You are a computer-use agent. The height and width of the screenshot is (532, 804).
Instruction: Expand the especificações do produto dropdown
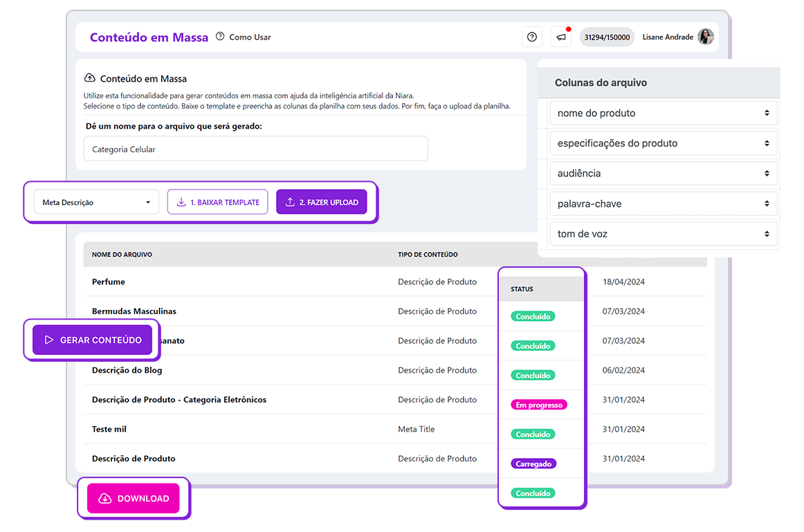pyautogui.click(x=663, y=143)
